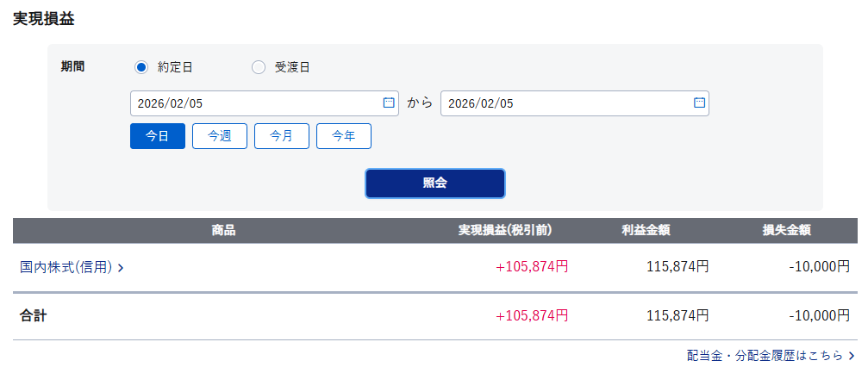
Task: Choose the 今月 period button
Action: pyautogui.click(x=282, y=136)
